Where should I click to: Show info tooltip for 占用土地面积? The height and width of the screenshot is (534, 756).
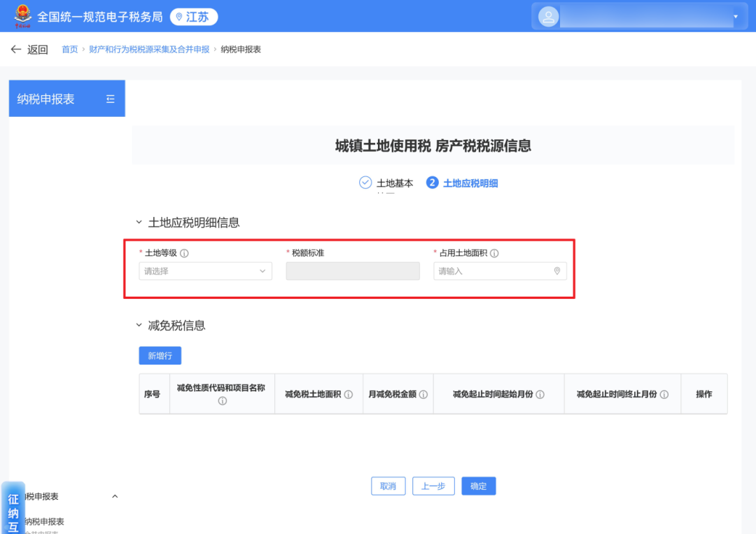click(494, 253)
